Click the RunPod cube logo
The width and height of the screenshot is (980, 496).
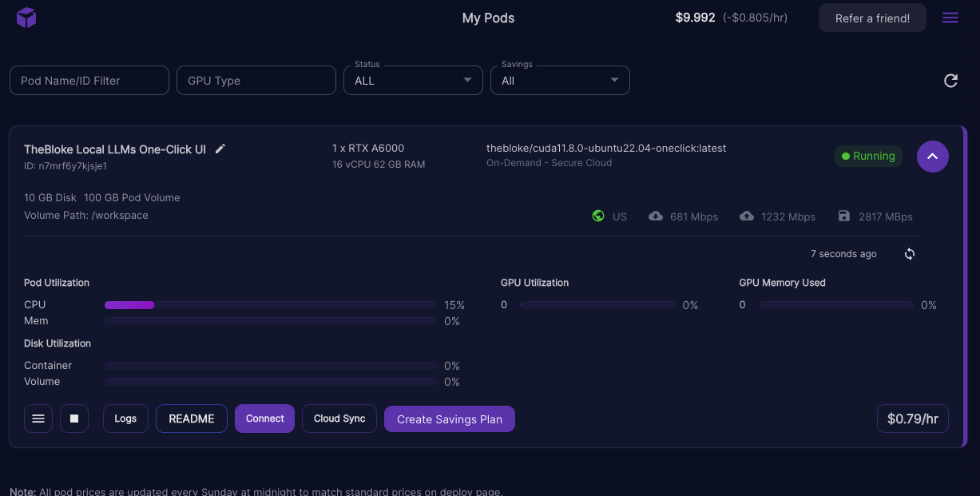26,18
